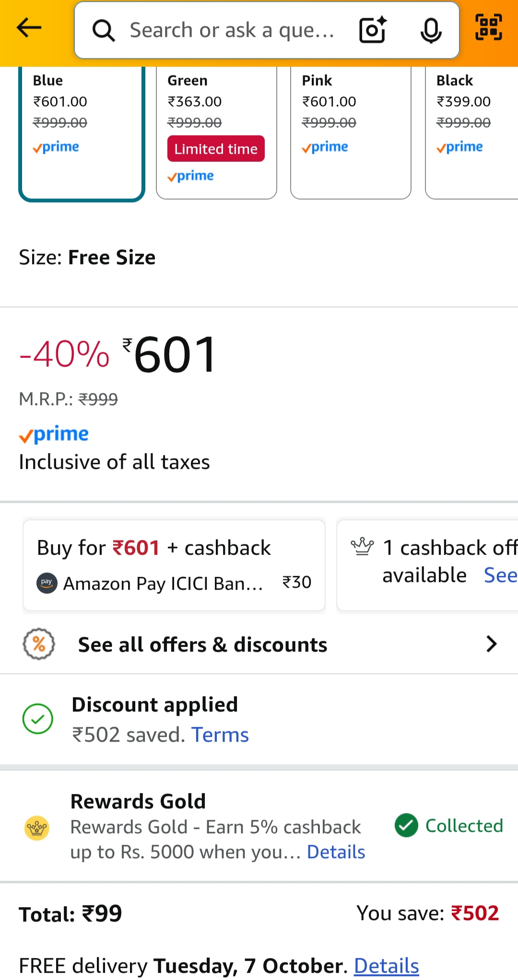Tap the microphone voice search icon
The image size is (518, 980).
(x=431, y=30)
